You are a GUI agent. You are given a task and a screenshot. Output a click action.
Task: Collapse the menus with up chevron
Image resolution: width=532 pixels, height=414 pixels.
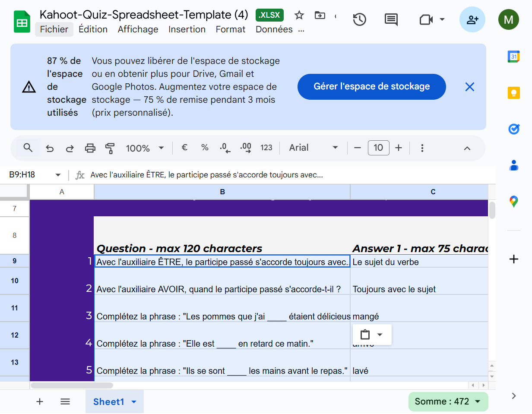pyautogui.click(x=467, y=148)
